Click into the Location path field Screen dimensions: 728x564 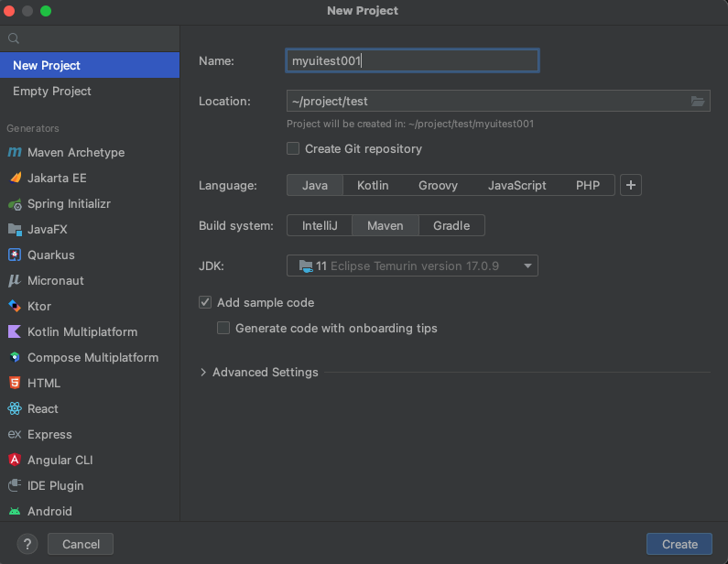tap(487, 102)
